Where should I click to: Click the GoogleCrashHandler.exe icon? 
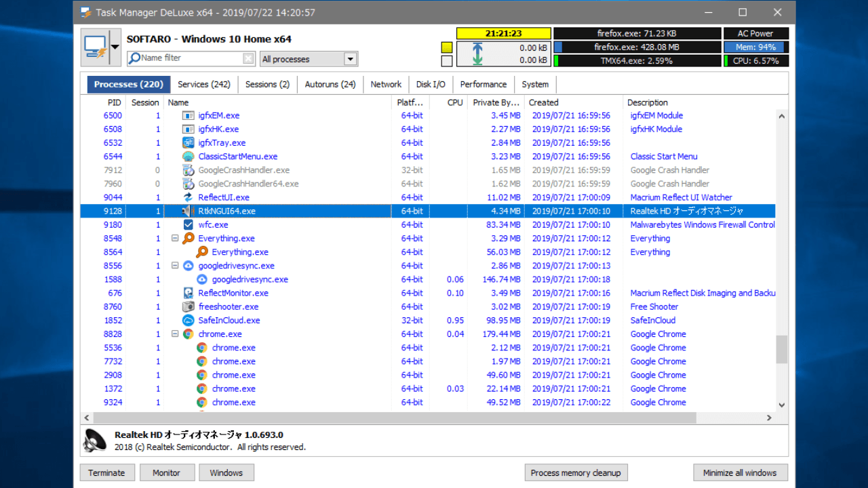click(x=189, y=170)
